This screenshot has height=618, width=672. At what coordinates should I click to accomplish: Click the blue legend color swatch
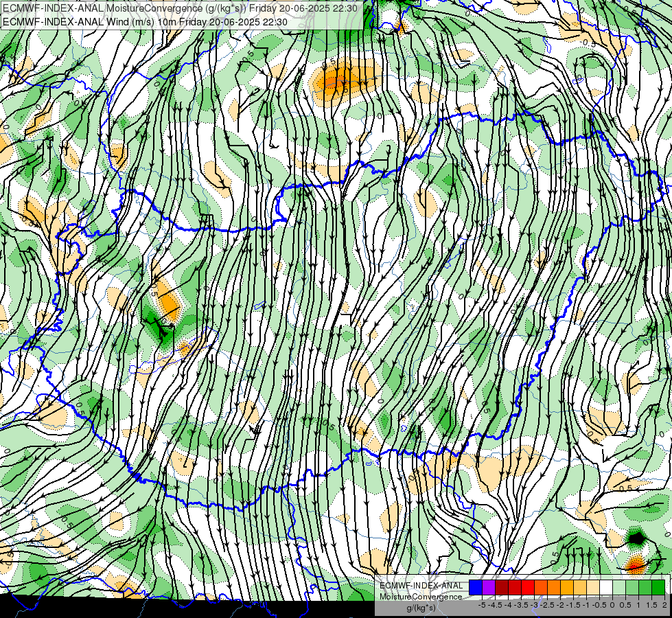coord(476,587)
